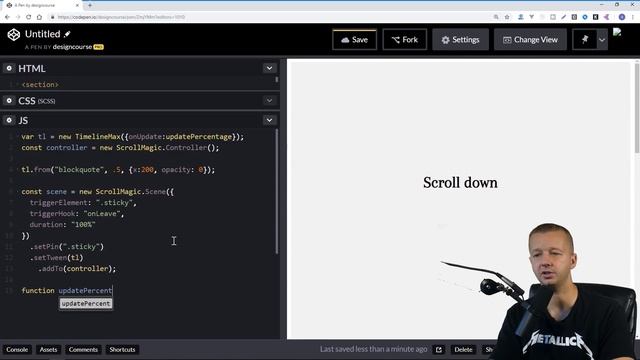The height and width of the screenshot is (360, 640).
Task: Click the pencil extension icon
Action: [564, 17]
